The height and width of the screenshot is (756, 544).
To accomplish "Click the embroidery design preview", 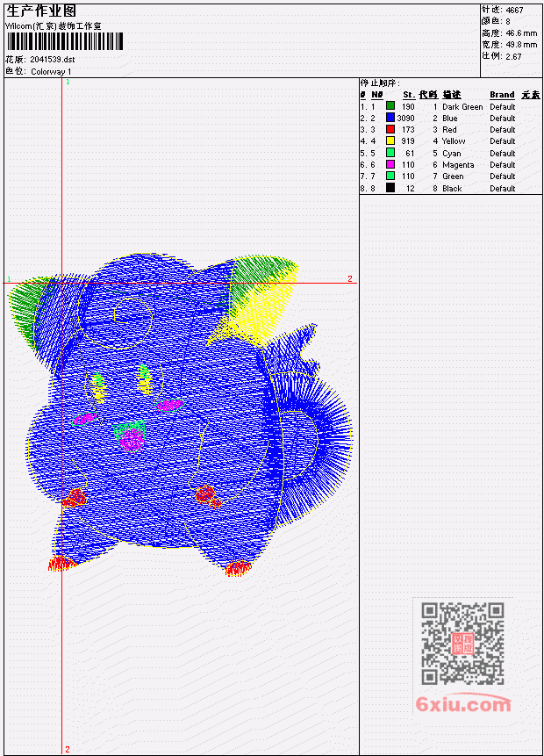I will pos(181,414).
